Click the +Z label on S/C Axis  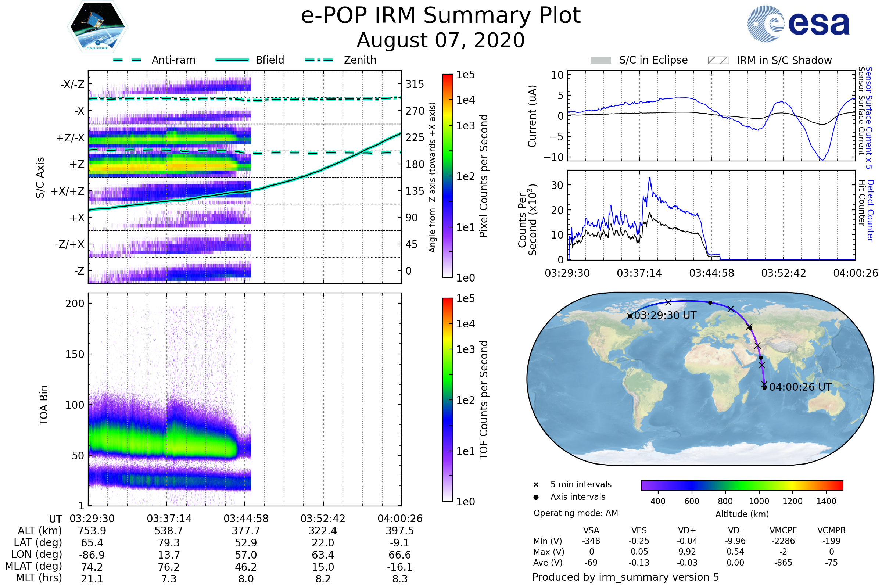point(77,164)
